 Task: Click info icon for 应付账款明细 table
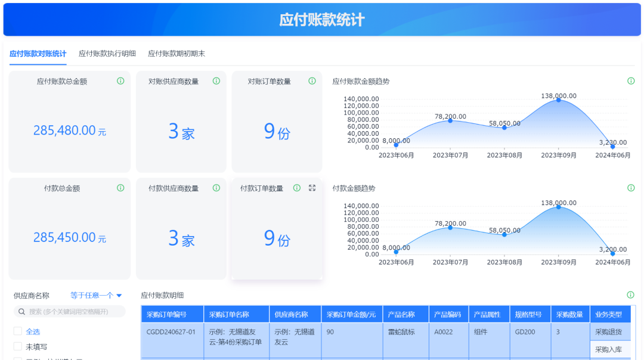coord(631,295)
